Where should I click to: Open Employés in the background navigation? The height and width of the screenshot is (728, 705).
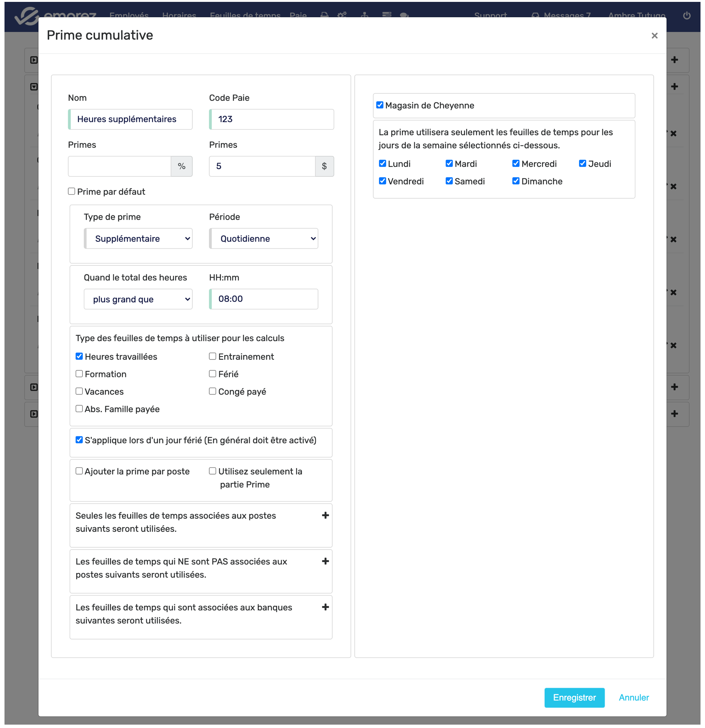[129, 15]
